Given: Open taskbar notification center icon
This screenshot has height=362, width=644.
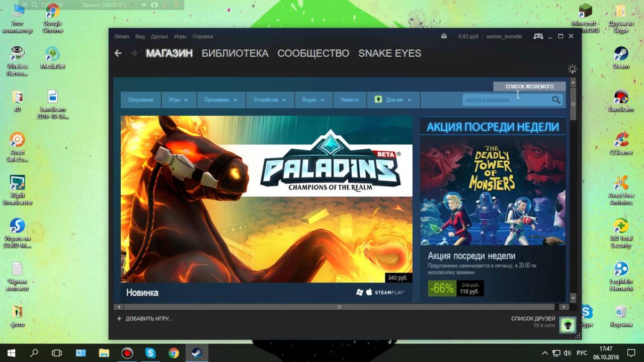Looking at the screenshot, I should 631,352.
